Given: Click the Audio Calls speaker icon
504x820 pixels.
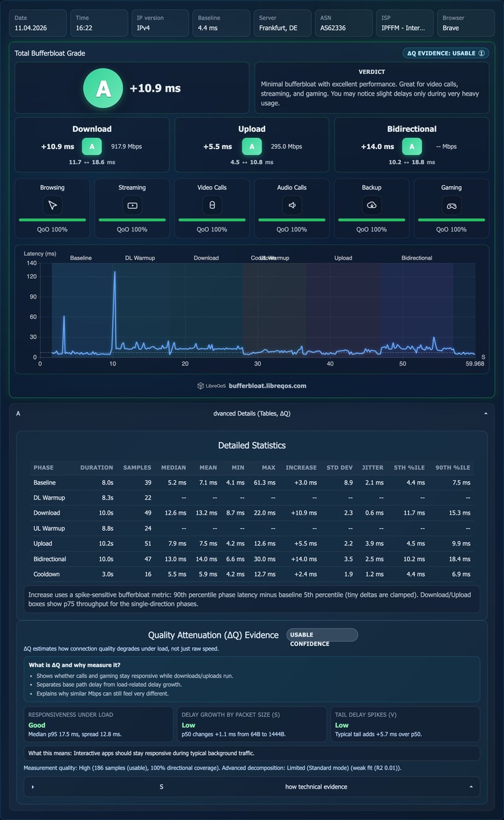Looking at the screenshot, I should pyautogui.click(x=292, y=205).
